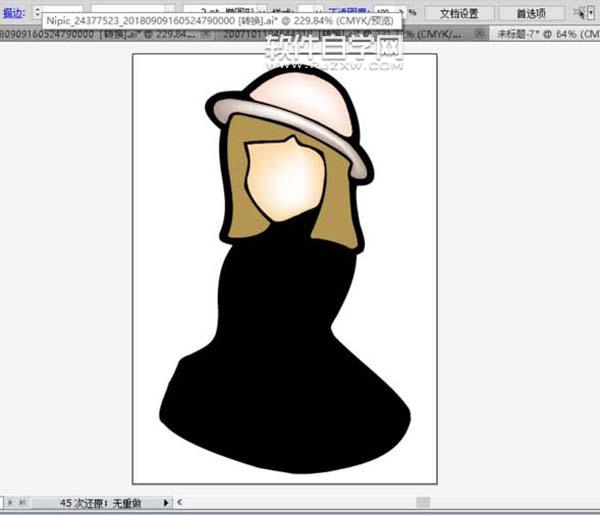Click the stroke weight stepper arrows
Image resolution: width=600 pixels, height=515 pixels.
[x=37, y=14]
